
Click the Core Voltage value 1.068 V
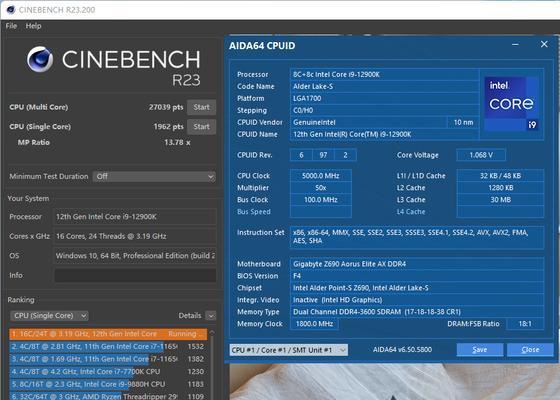tap(481, 155)
